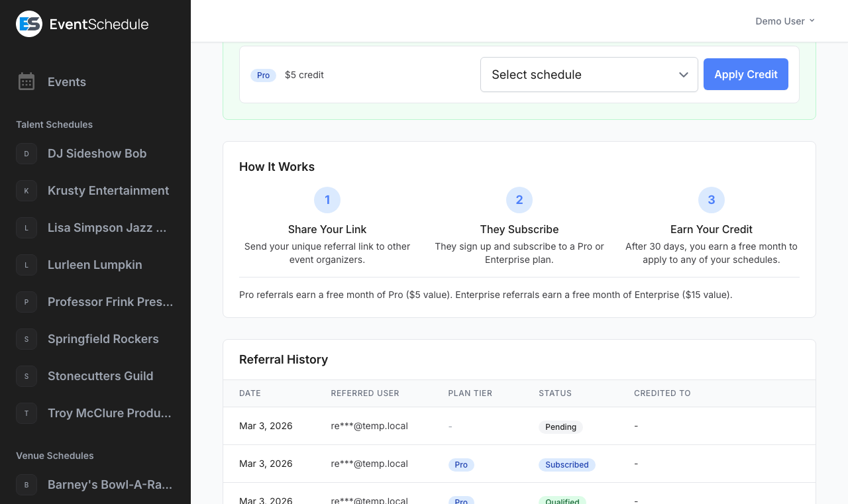This screenshot has width=848, height=504.
Task: Select the Barney's Bowl-A-Rama avatar icon
Action: 26,485
